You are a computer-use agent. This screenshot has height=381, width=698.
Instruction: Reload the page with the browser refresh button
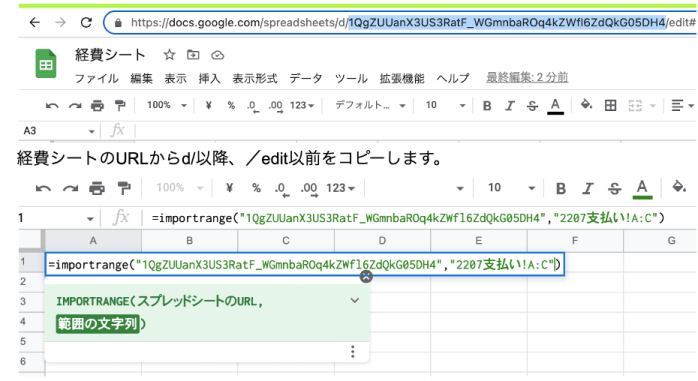tap(86, 22)
